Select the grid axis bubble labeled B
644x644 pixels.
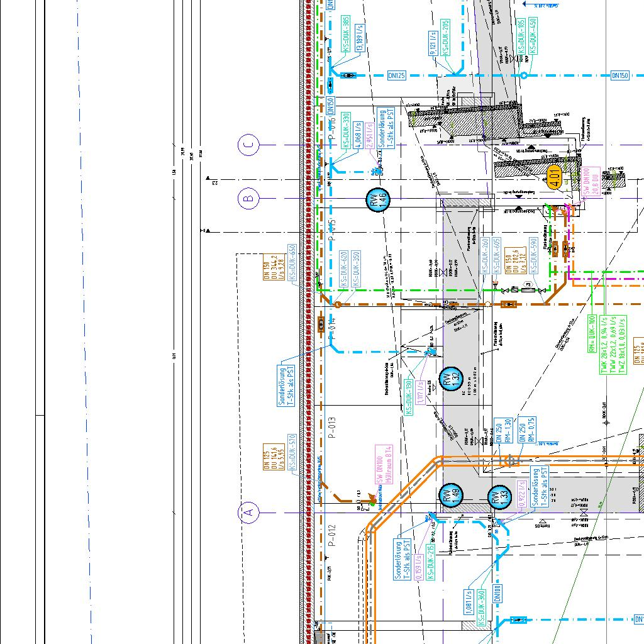click(x=249, y=199)
